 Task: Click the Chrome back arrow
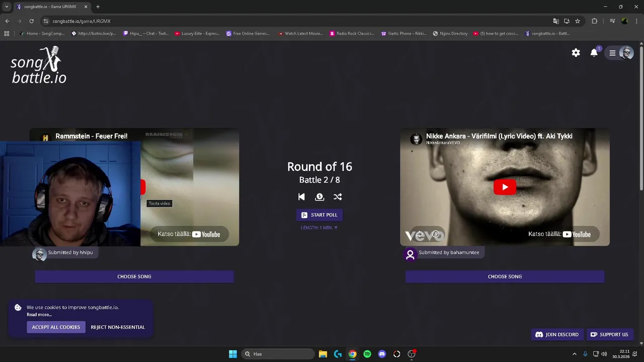tap(7, 21)
